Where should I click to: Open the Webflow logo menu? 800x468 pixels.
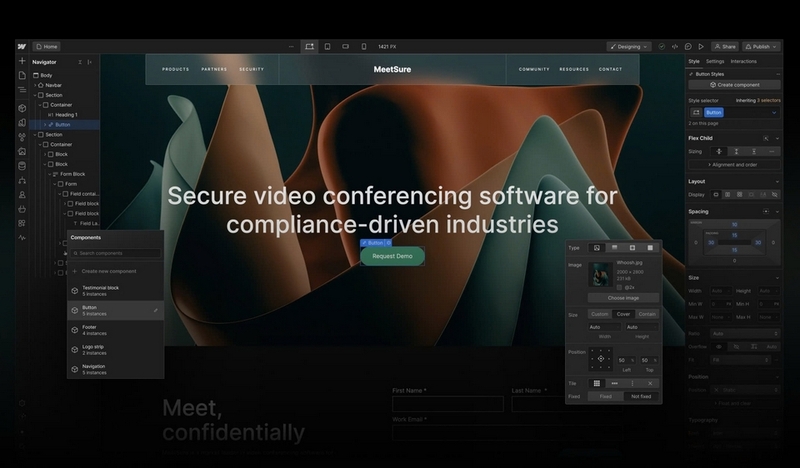[x=22, y=46]
